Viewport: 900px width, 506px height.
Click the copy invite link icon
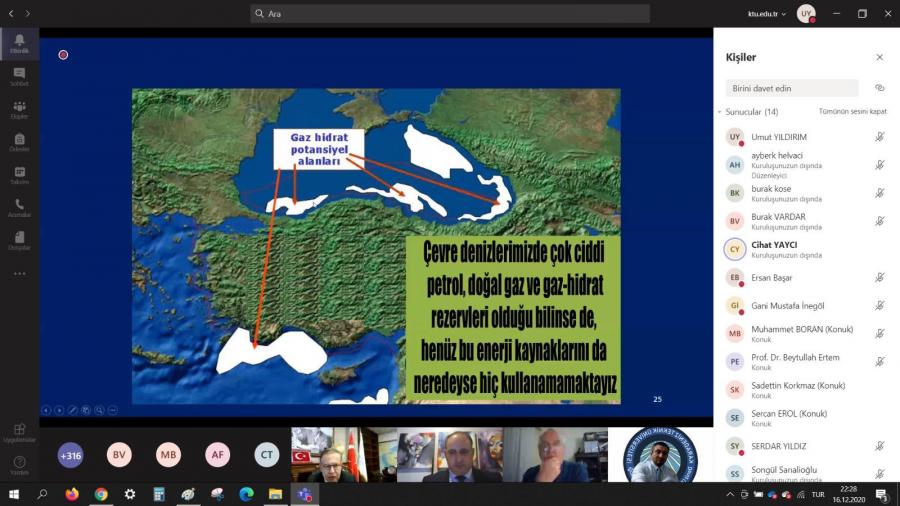pyautogui.click(x=879, y=88)
